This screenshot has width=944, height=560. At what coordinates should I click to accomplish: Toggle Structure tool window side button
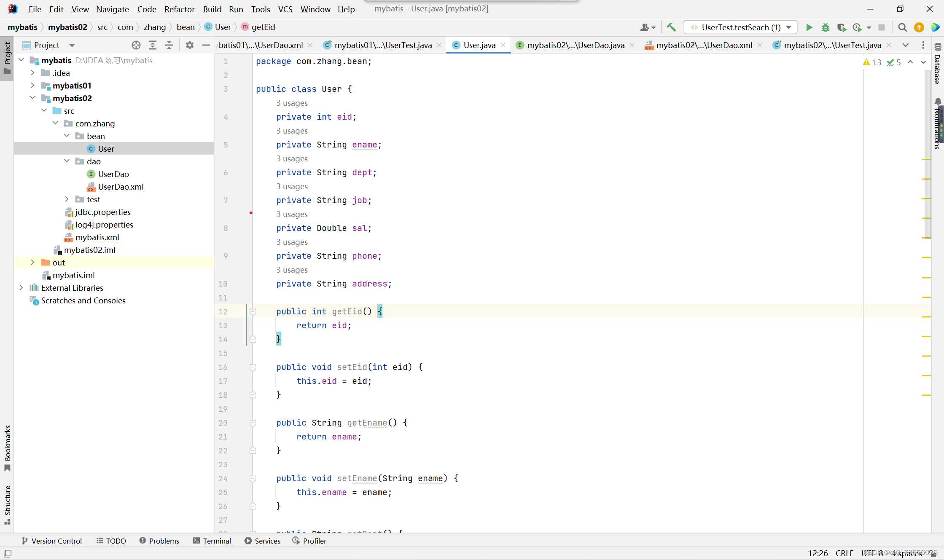[x=7, y=504]
